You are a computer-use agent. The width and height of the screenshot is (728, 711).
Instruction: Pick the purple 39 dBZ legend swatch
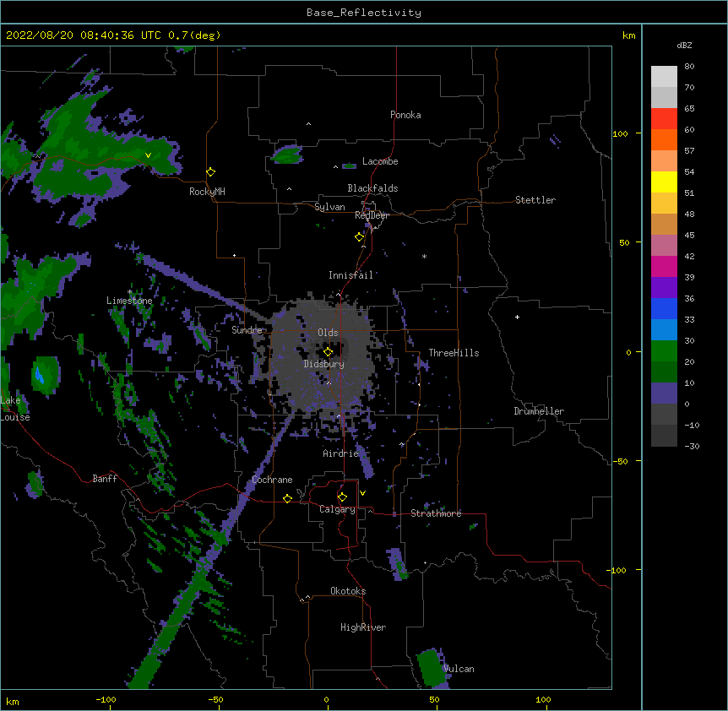[664, 288]
